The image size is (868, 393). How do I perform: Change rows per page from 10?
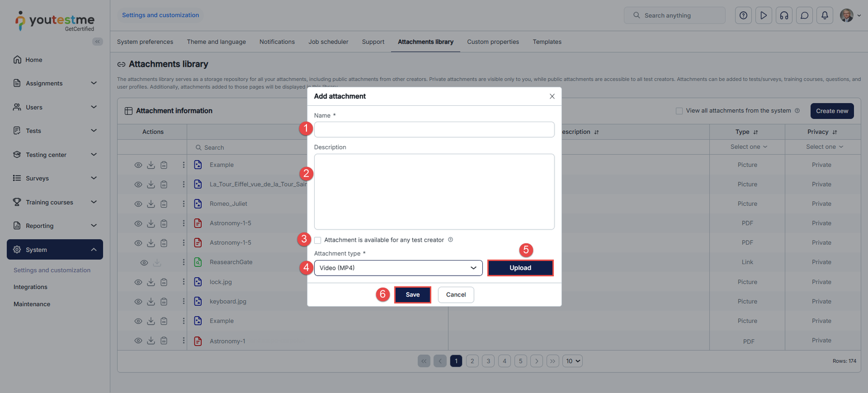pos(573,361)
